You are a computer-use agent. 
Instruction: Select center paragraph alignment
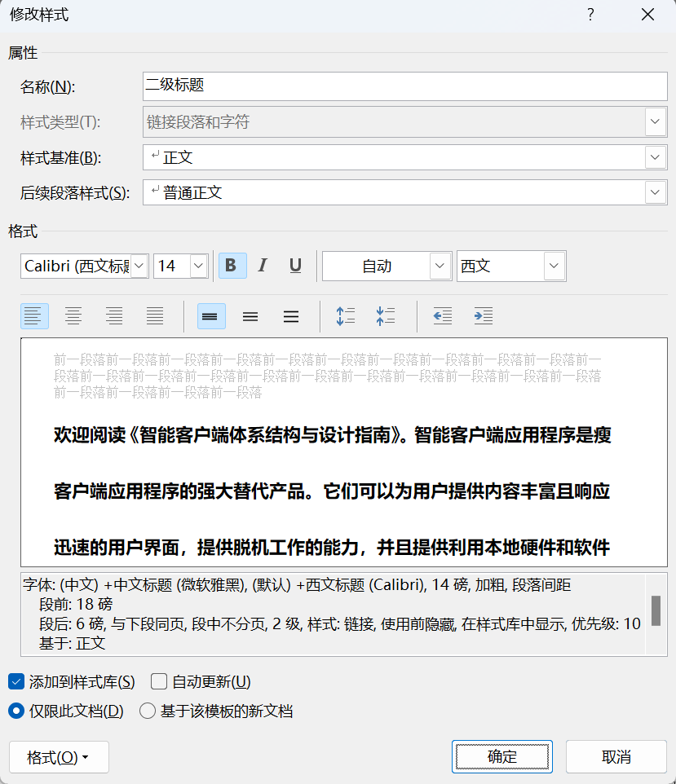coord(73,316)
